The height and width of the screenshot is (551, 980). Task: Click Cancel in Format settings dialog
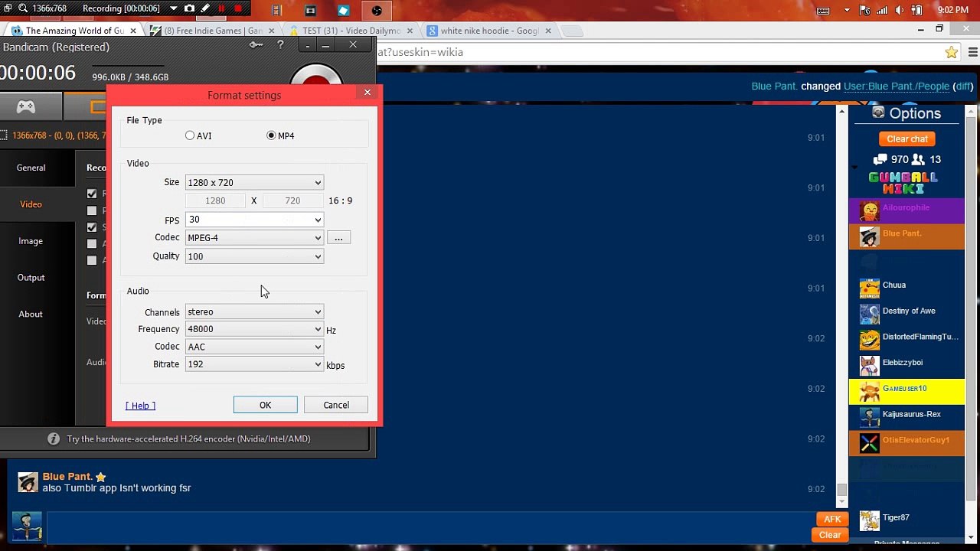pyautogui.click(x=336, y=405)
